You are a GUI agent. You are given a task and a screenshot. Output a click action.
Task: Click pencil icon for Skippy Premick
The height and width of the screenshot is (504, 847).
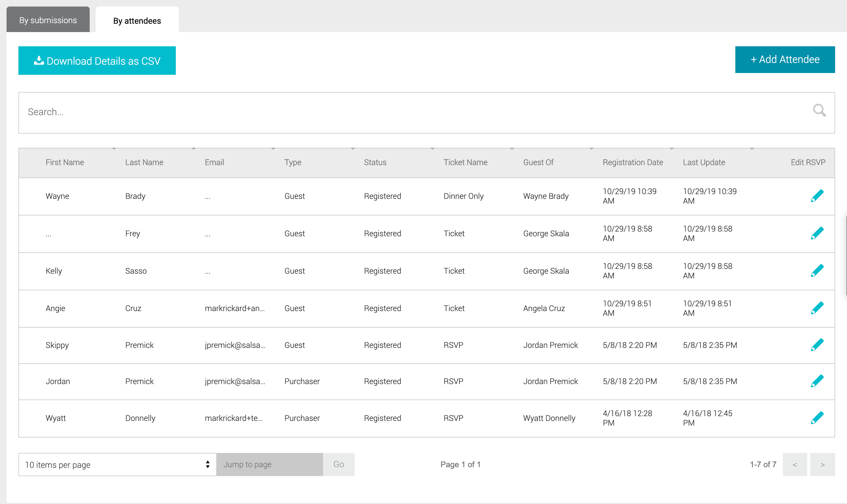click(x=817, y=345)
